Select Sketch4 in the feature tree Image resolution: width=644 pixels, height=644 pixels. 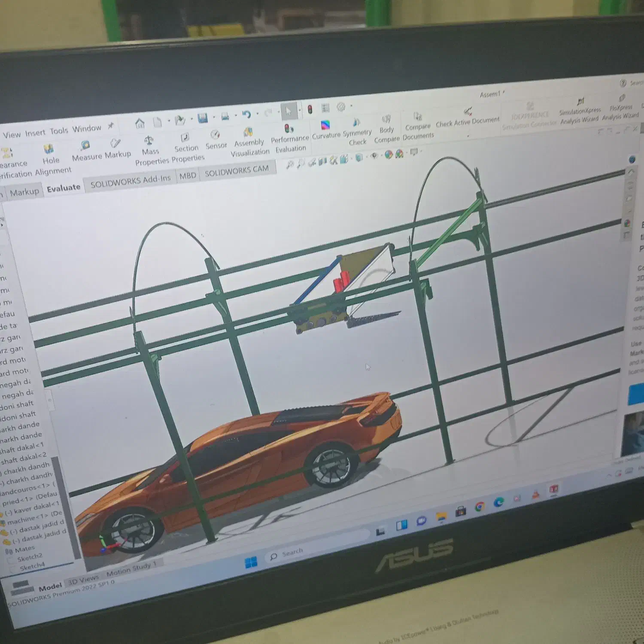32,567
